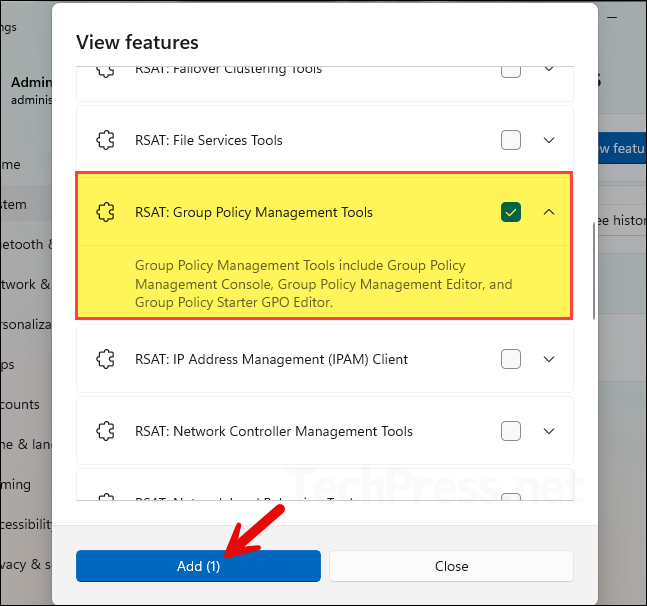Viewport: 647px width, 606px height.
Task: Expand the IPAM Client feature details
Action: tap(549, 359)
